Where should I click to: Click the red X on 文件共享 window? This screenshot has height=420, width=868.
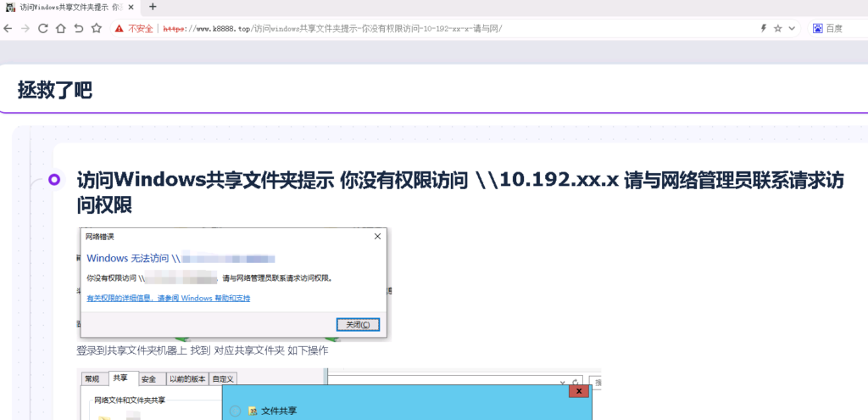578,391
